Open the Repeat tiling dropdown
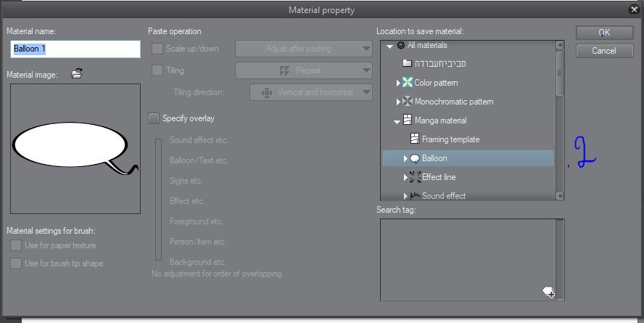The image size is (644, 323). tap(303, 70)
